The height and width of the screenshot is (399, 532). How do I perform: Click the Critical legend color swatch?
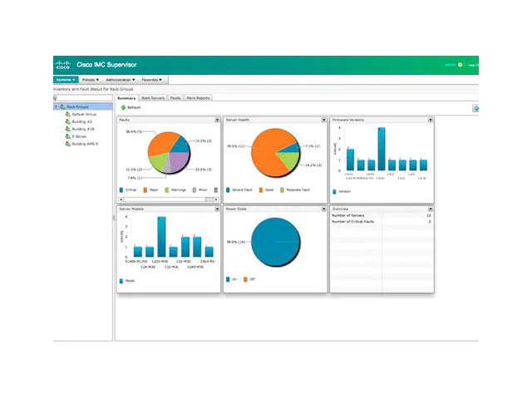[x=121, y=190]
